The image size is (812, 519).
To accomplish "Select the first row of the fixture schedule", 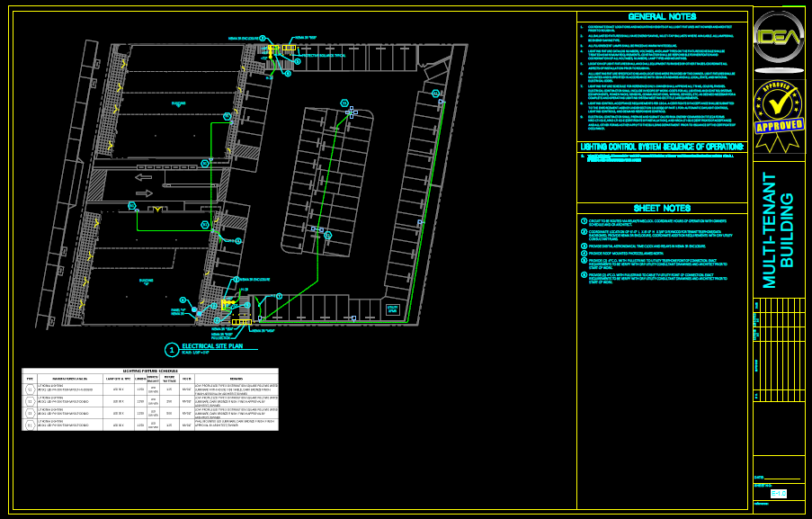I will [150, 389].
